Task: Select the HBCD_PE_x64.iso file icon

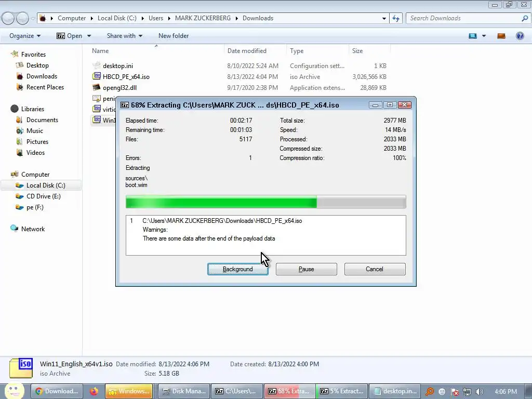Action: pos(97,76)
